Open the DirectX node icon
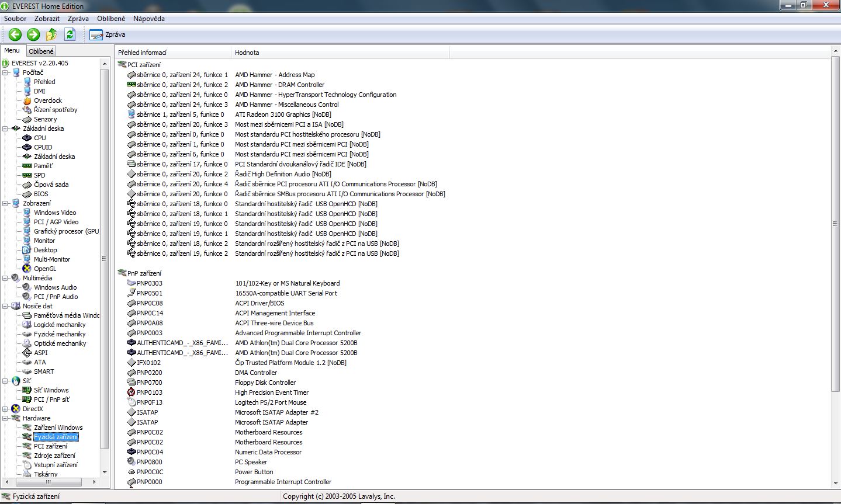Image resolution: width=841 pixels, height=504 pixels. 16,409
